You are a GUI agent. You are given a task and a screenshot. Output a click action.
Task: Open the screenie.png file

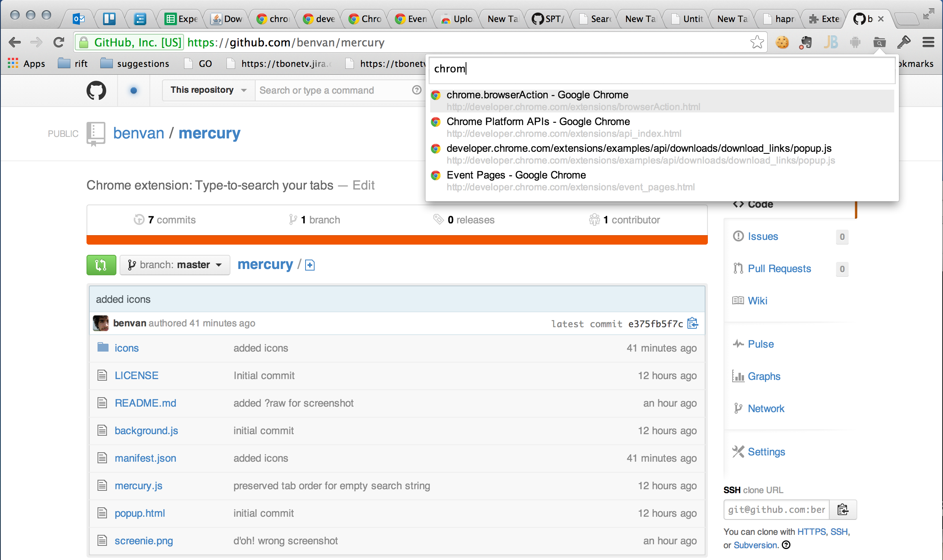click(x=144, y=541)
